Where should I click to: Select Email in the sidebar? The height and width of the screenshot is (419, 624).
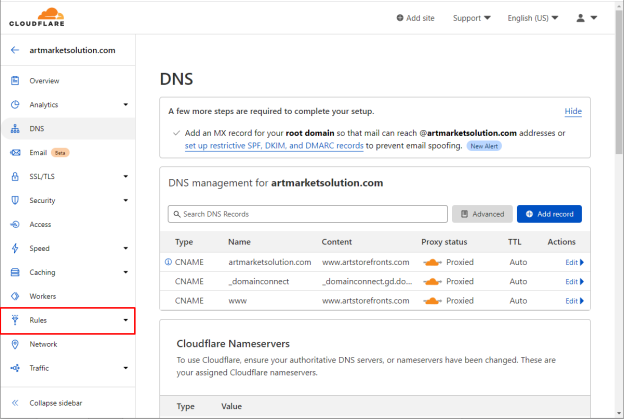point(38,152)
